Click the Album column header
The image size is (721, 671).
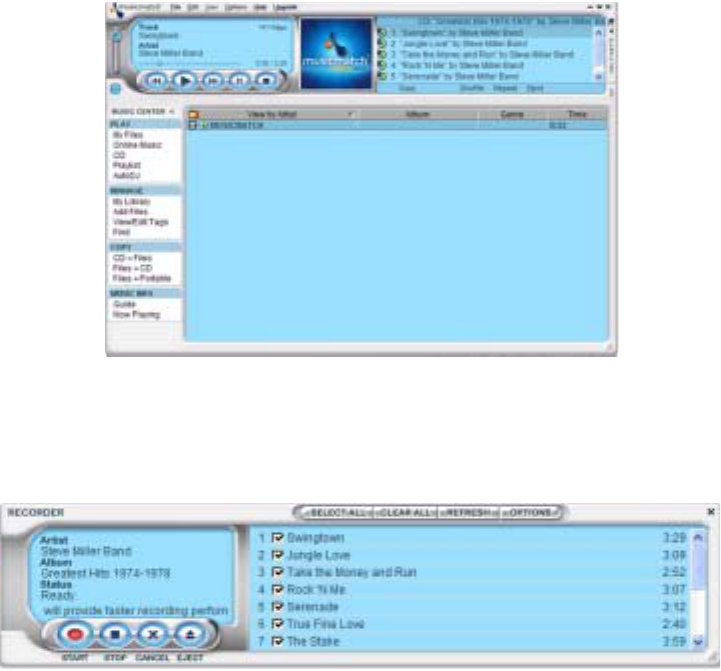coord(418,114)
